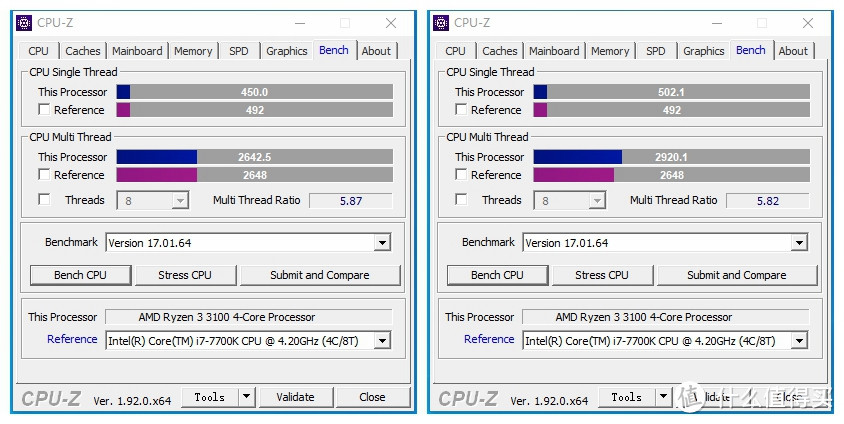The width and height of the screenshot is (844, 424).
Task: Open the CPU tab in right window
Action: 455,51
